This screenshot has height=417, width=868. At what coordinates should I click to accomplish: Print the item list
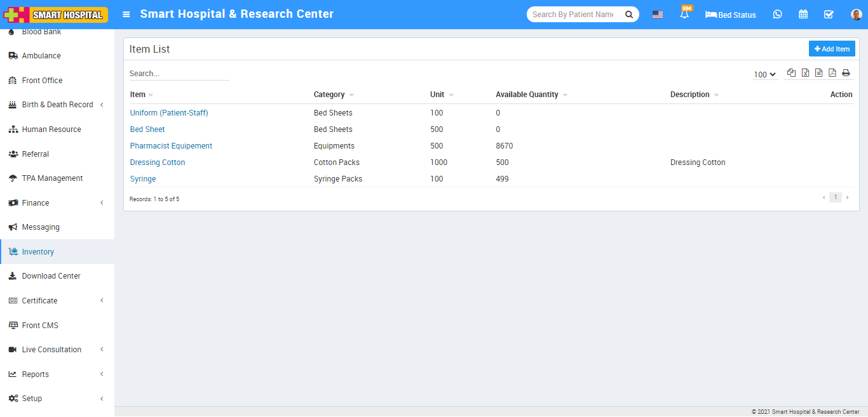846,73
